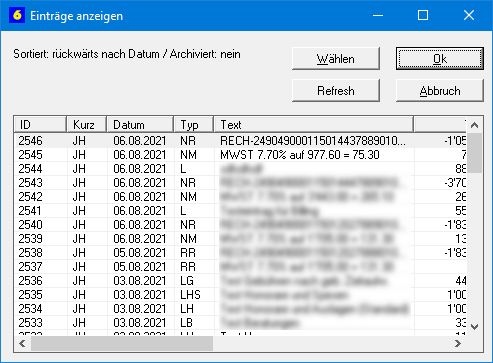
Task: Select entry ID 2535
Action: tap(240, 295)
